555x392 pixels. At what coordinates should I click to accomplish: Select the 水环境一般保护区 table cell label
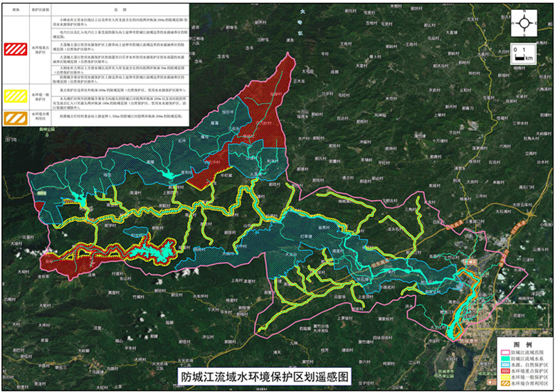click(x=39, y=95)
